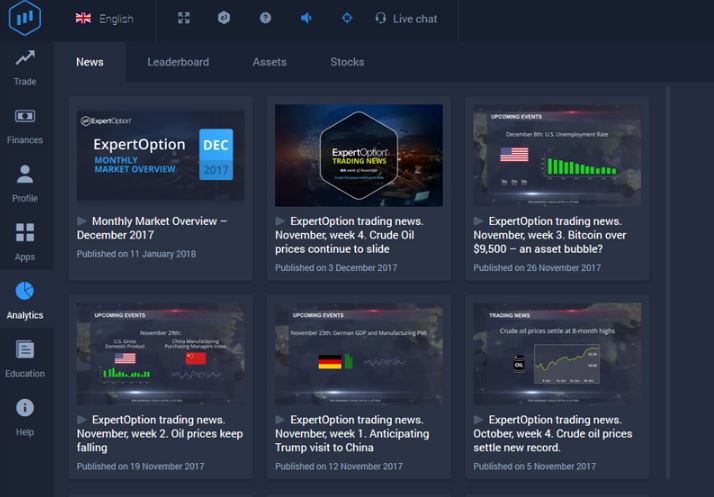
Task: Open U.S. Unemployment Rate video thumbnail
Action: (557, 155)
